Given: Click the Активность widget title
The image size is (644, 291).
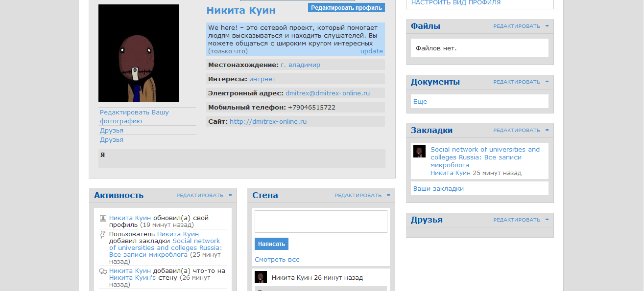Looking at the screenshot, I should [x=119, y=196].
